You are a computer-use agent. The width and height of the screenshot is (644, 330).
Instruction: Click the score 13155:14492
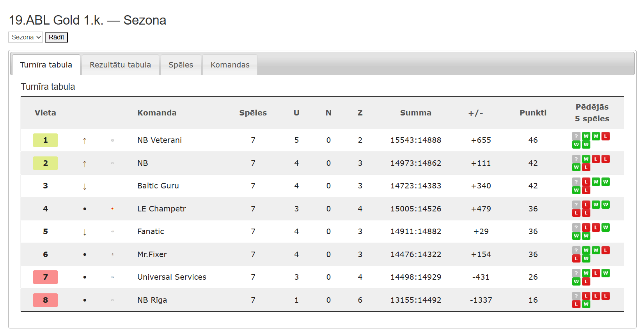click(416, 300)
